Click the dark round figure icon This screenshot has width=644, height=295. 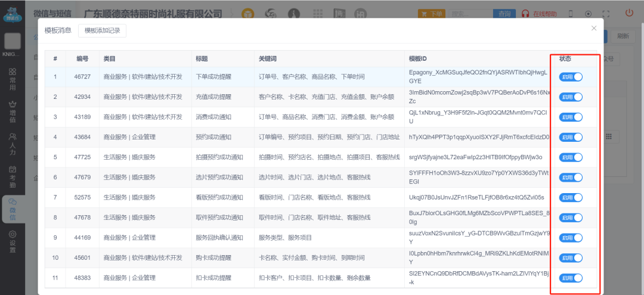tap(293, 14)
